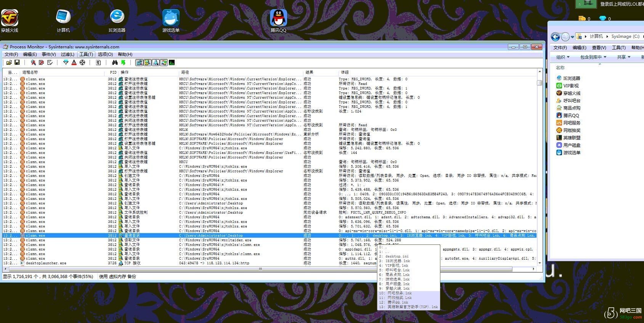
Task: Click the horizontal scrollbar thumb in Process Monitor
Action: pyautogui.click(x=260, y=269)
